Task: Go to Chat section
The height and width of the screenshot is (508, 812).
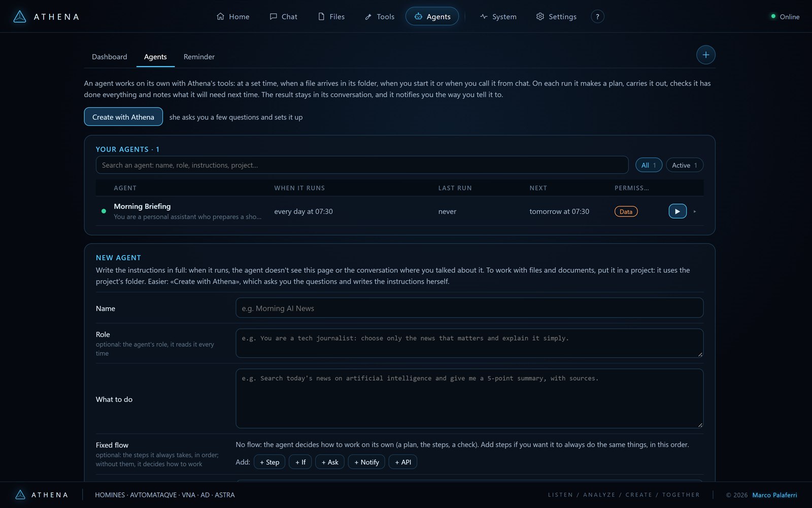Action: (x=284, y=17)
